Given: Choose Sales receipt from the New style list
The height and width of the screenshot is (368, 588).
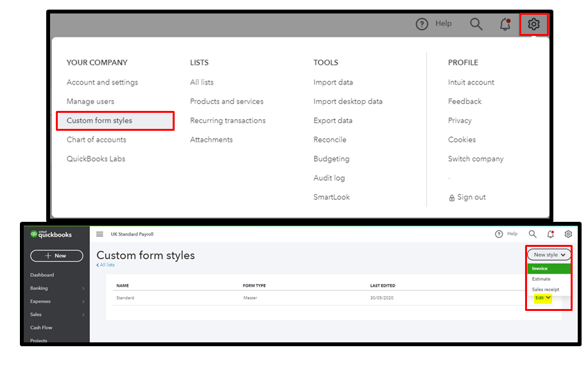Looking at the screenshot, I should tap(545, 289).
